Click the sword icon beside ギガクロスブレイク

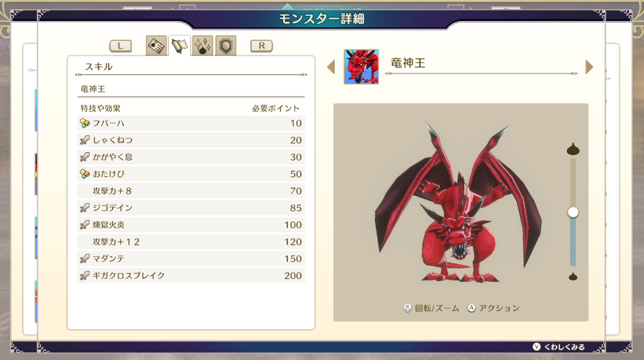(85, 275)
